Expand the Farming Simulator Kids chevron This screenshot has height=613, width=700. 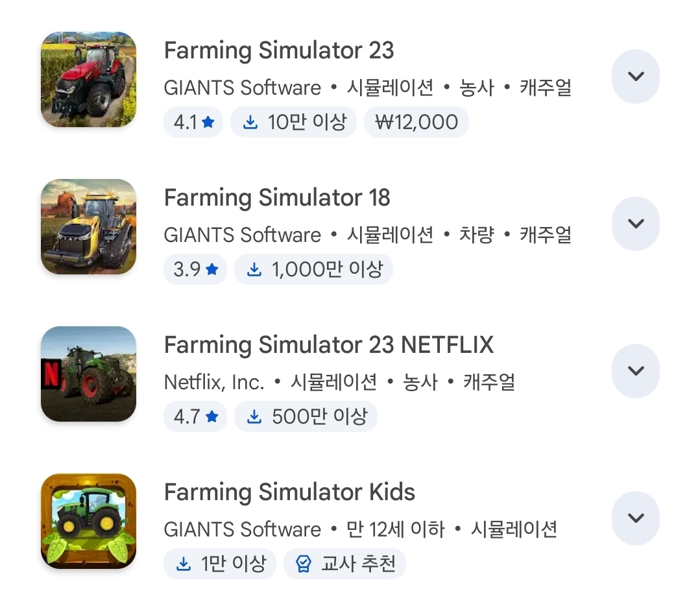point(636,518)
